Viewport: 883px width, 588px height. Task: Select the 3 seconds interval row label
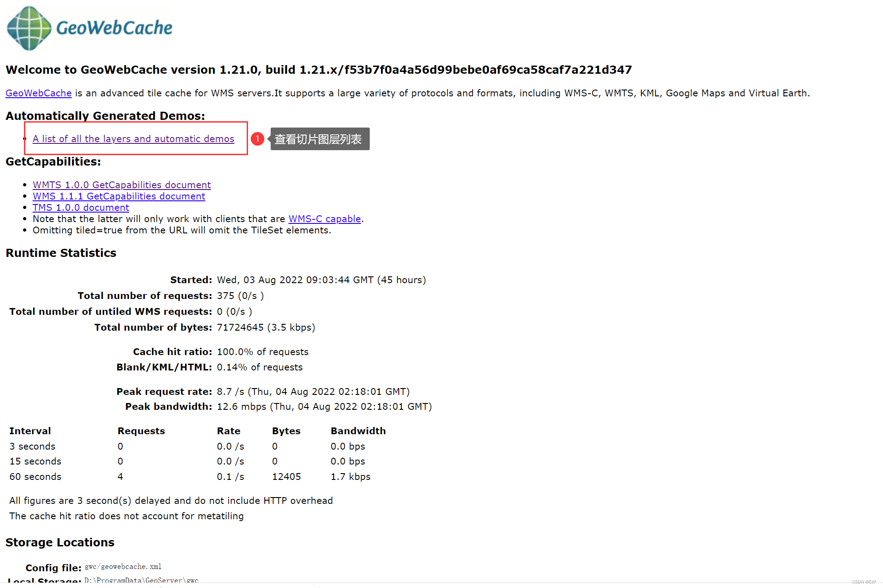coord(33,446)
